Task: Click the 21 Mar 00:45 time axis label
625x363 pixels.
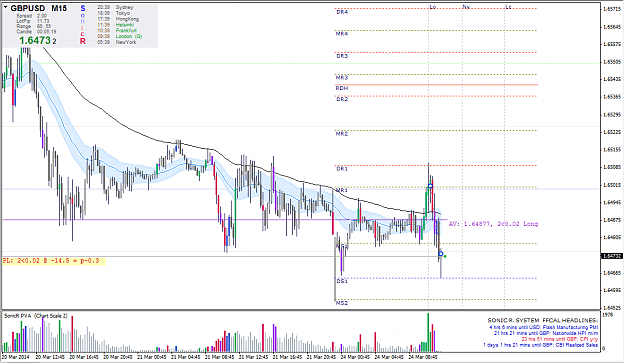Action: point(152,357)
